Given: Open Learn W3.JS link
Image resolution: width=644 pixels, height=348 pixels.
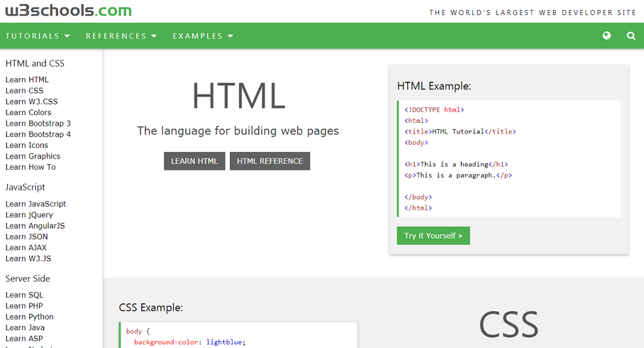Looking at the screenshot, I should 28,259.
